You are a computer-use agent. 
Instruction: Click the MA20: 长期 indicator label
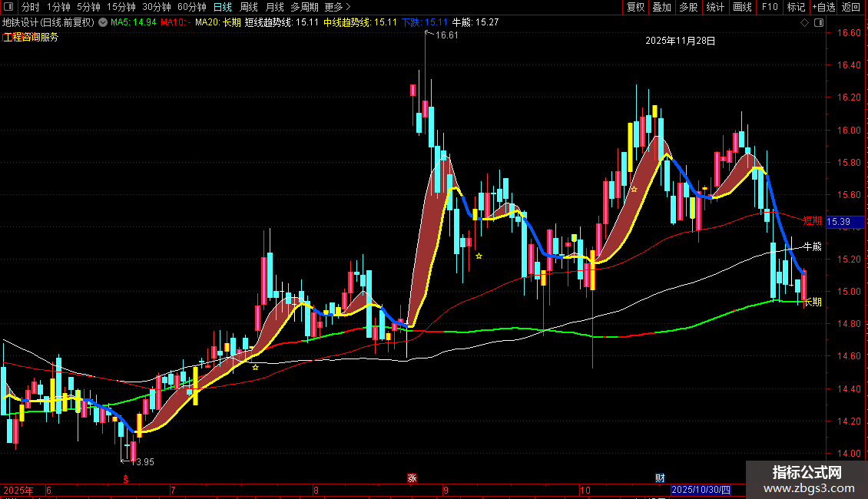218,22
